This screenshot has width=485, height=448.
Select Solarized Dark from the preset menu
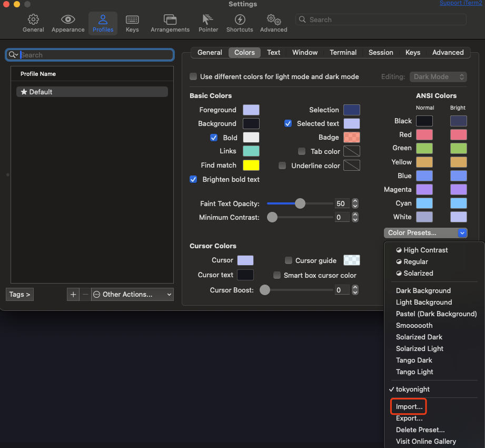419,337
